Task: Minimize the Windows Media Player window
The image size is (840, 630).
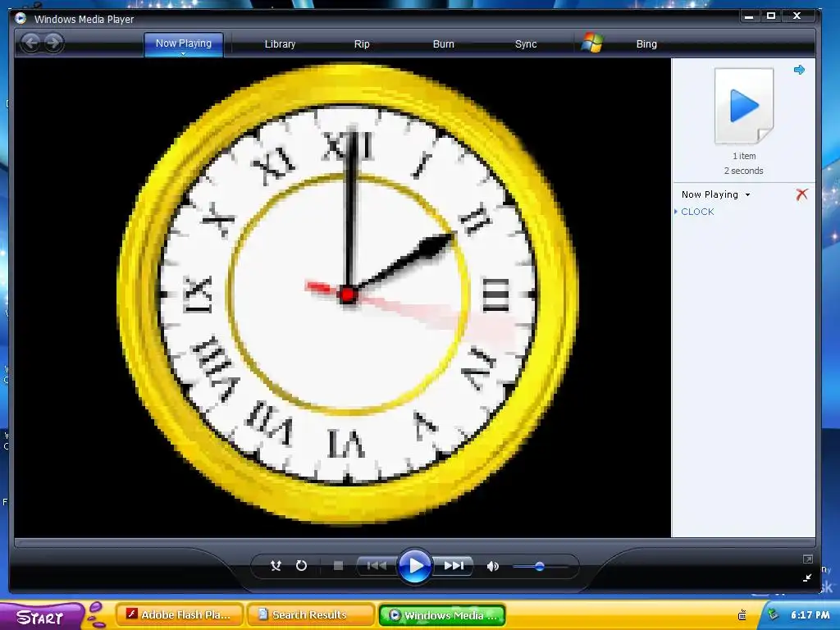Action: [x=749, y=16]
